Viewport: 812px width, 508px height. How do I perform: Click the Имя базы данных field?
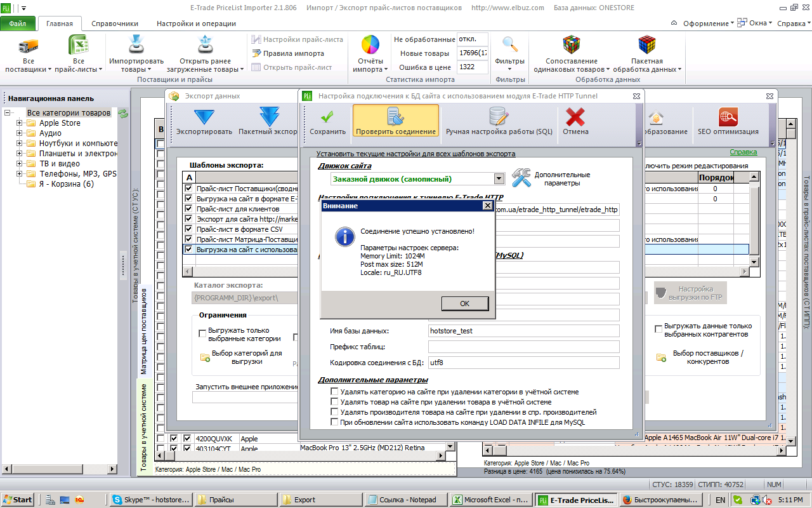[x=523, y=331]
